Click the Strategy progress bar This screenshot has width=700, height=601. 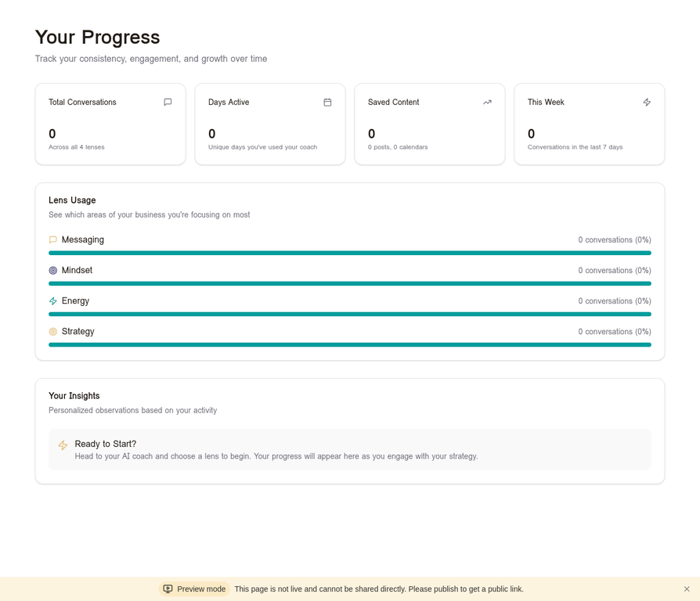[350, 344]
